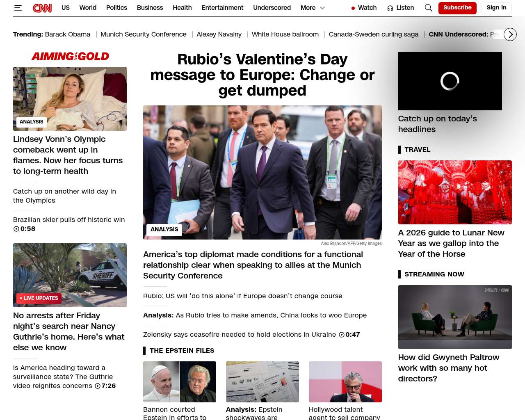Play the Brazilian skier 0:58 video icon

pos(16,229)
